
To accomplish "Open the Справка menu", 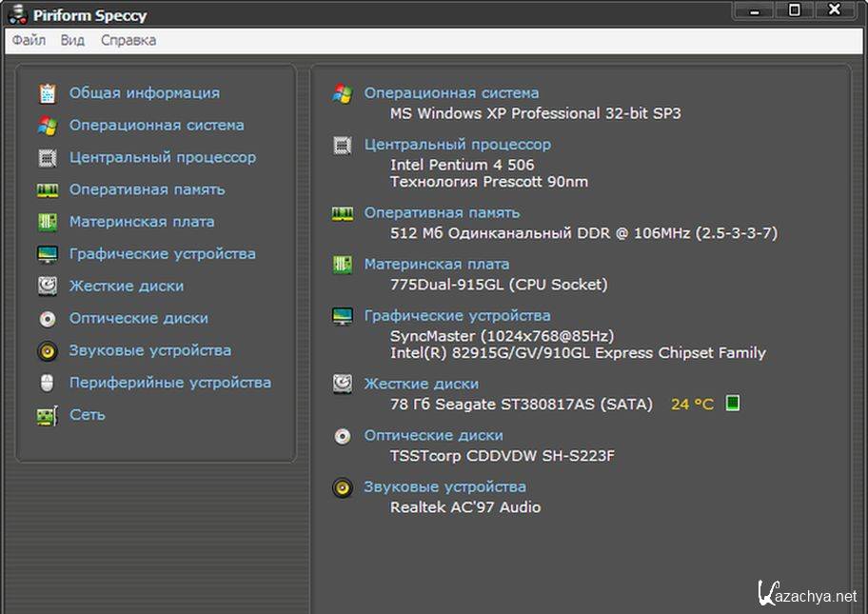I will [x=128, y=40].
